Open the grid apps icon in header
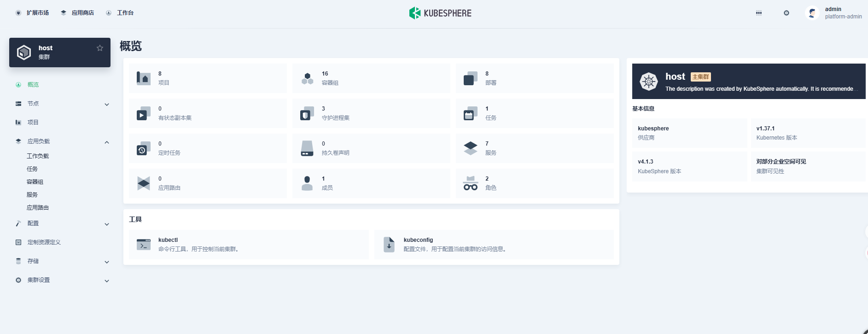Screen dimensions: 868x334 point(759,13)
